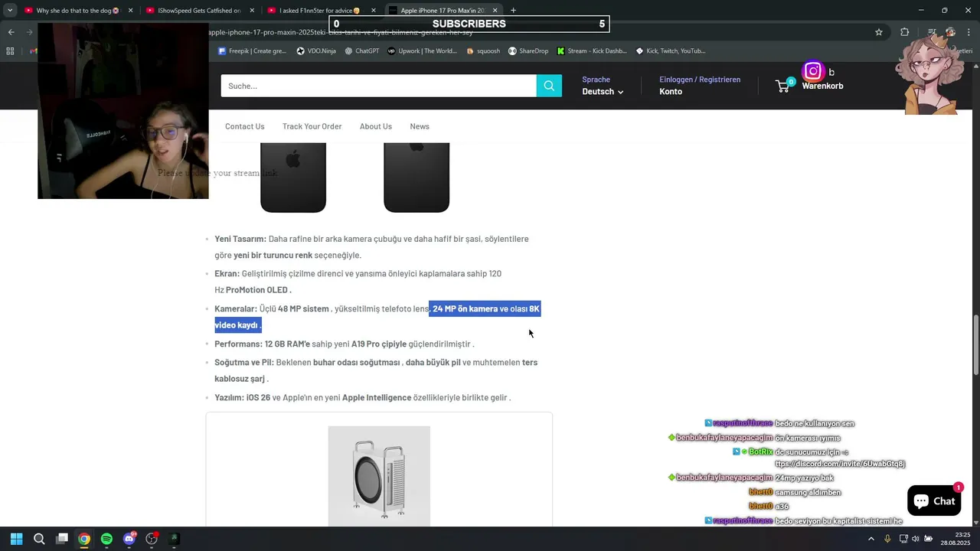This screenshot has height=551, width=980.
Task: Click the search magnifier button
Action: point(549,86)
